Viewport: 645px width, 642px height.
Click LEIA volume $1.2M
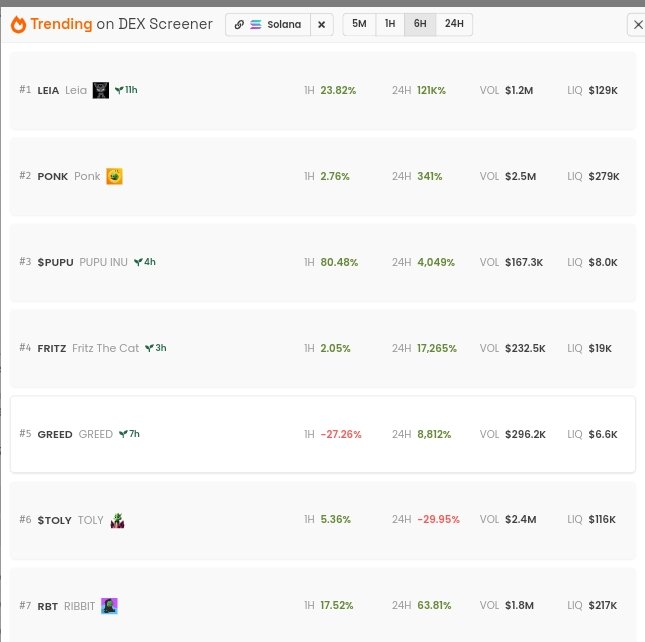[519, 90]
